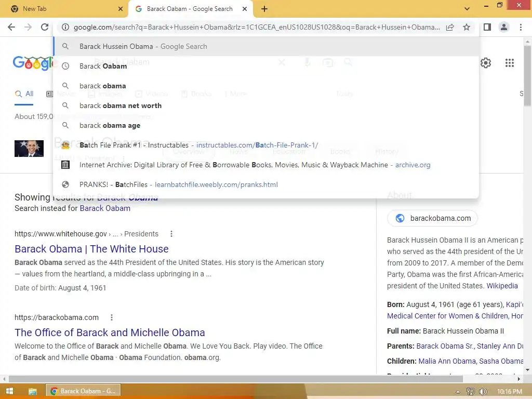Open Barack Obama | The White House result
The width and height of the screenshot is (532, 399).
coord(91,249)
